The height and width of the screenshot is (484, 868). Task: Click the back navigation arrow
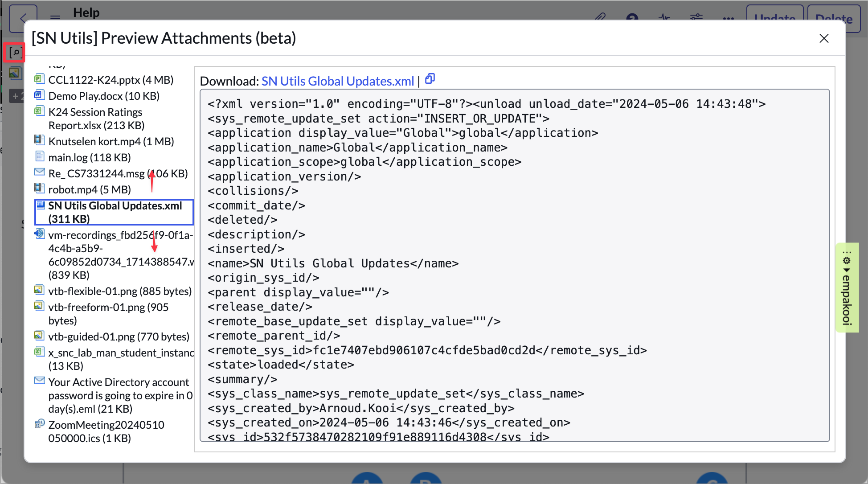pyautogui.click(x=23, y=18)
